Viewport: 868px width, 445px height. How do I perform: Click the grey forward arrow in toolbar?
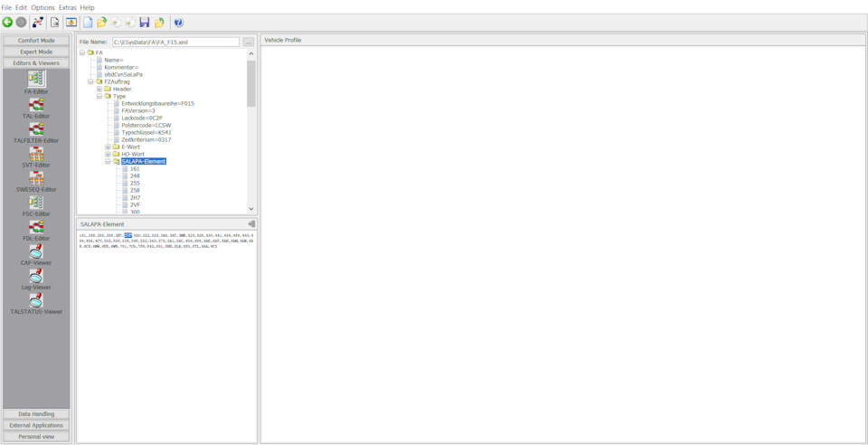pos(21,23)
